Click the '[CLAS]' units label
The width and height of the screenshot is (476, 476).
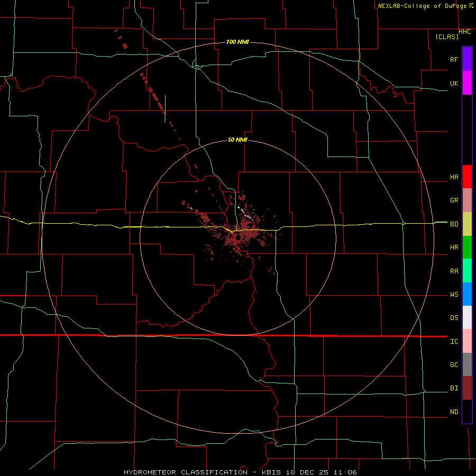pos(447,36)
